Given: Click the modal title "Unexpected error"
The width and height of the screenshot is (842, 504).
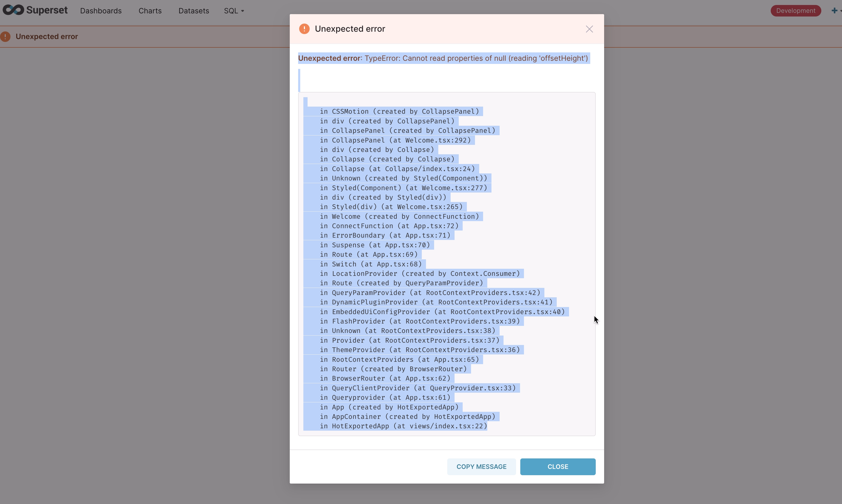Looking at the screenshot, I should (350, 29).
